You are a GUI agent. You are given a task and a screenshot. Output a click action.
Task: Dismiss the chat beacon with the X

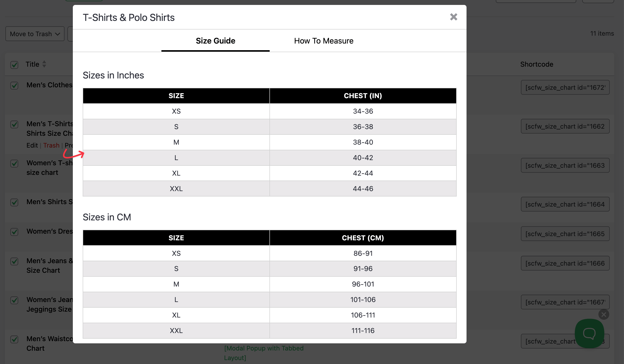604,315
